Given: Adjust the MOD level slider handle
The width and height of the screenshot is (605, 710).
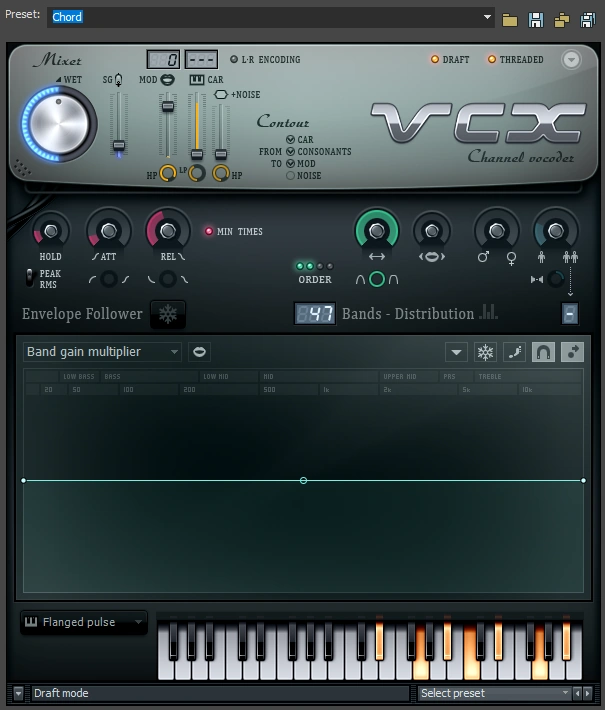Looking at the screenshot, I should pos(168,106).
